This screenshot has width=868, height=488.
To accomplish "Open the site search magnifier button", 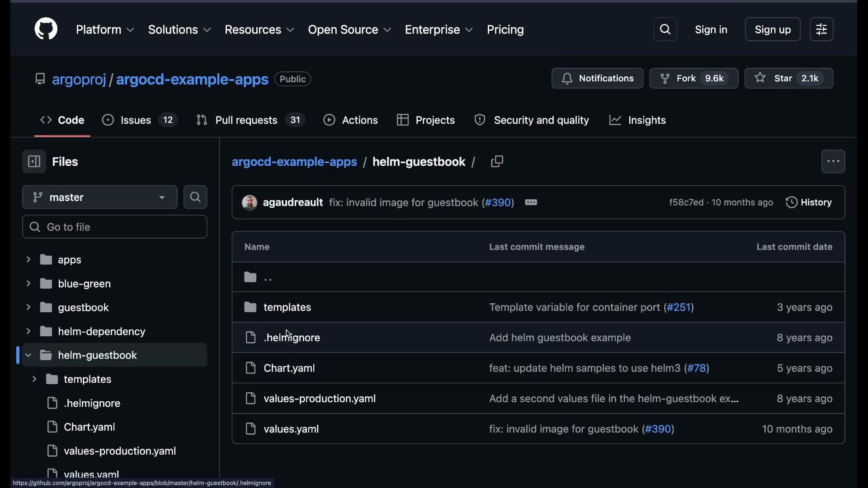I will [x=665, y=29].
